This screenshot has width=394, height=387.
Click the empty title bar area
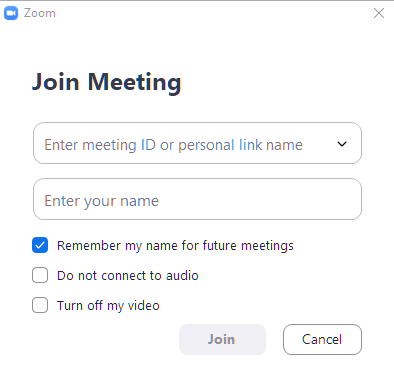(x=213, y=13)
